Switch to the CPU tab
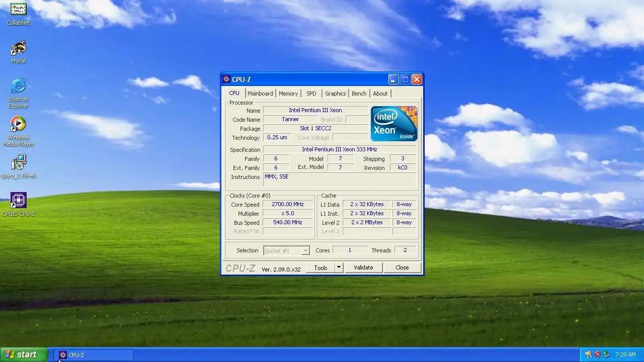 (234, 93)
